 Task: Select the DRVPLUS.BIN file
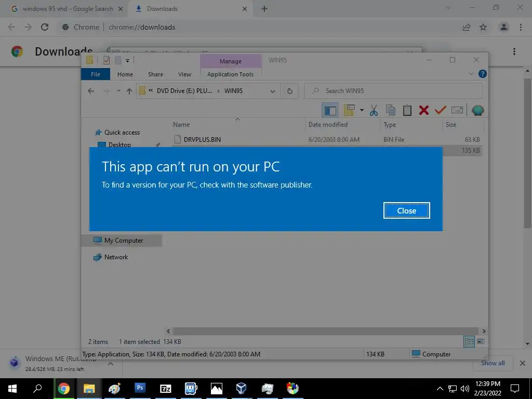[202, 139]
